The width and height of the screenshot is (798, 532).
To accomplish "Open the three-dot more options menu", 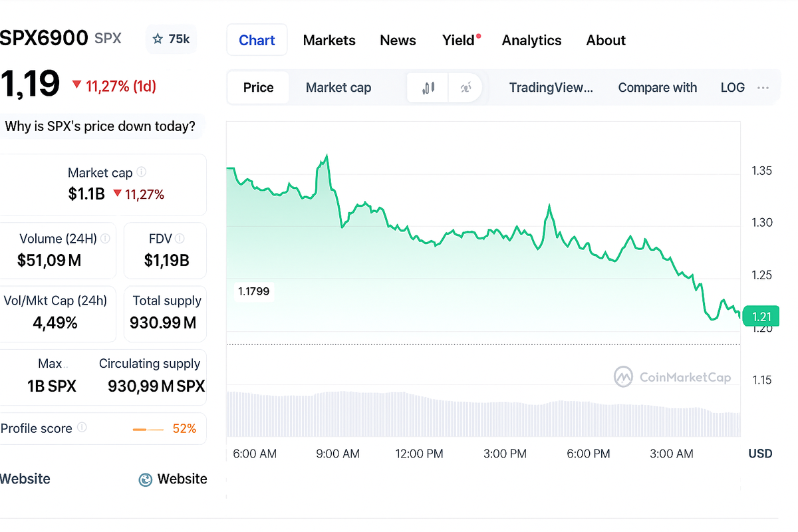I will (x=763, y=88).
